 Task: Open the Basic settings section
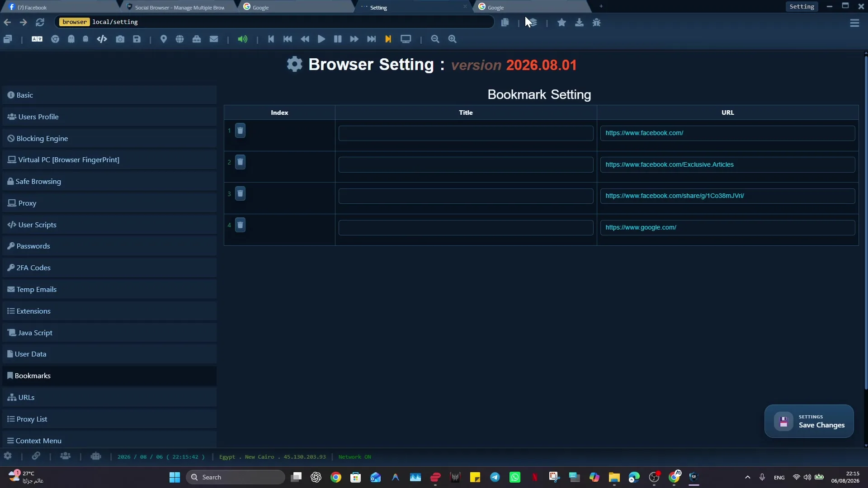[x=109, y=95]
